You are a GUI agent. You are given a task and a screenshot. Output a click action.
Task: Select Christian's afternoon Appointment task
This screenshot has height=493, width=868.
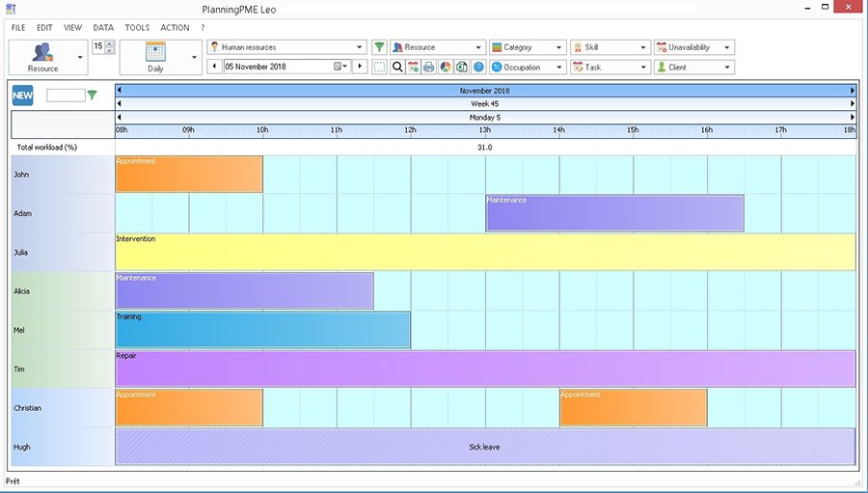[x=634, y=408]
